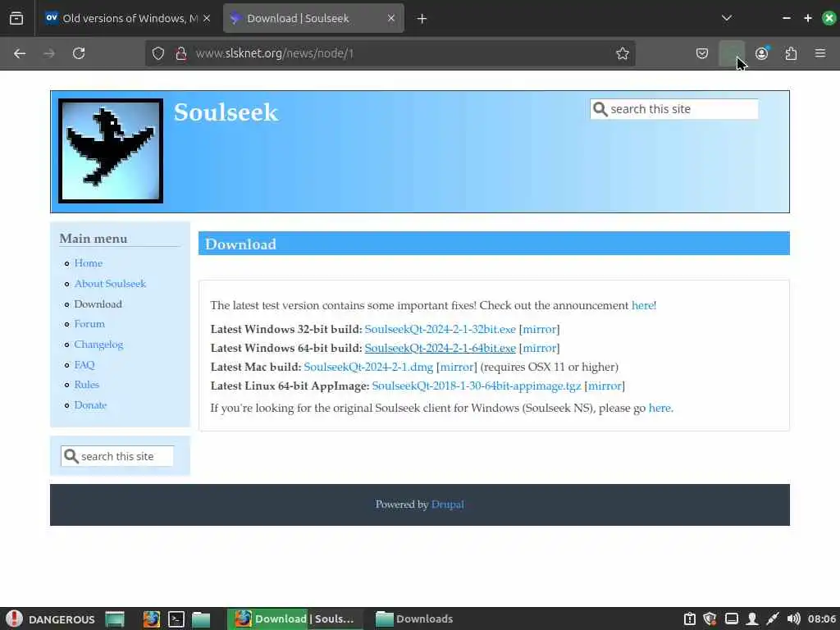Go back to the previous page
840x630 pixels.
[20, 53]
